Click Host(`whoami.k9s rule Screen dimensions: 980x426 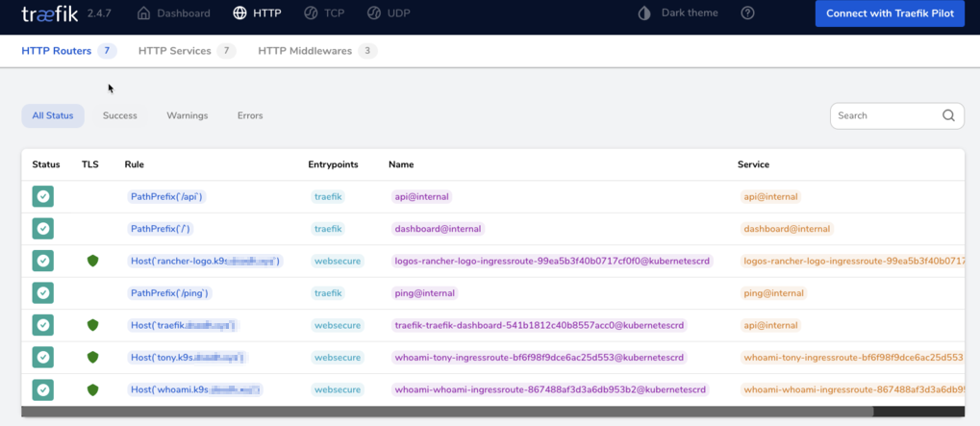195,389
